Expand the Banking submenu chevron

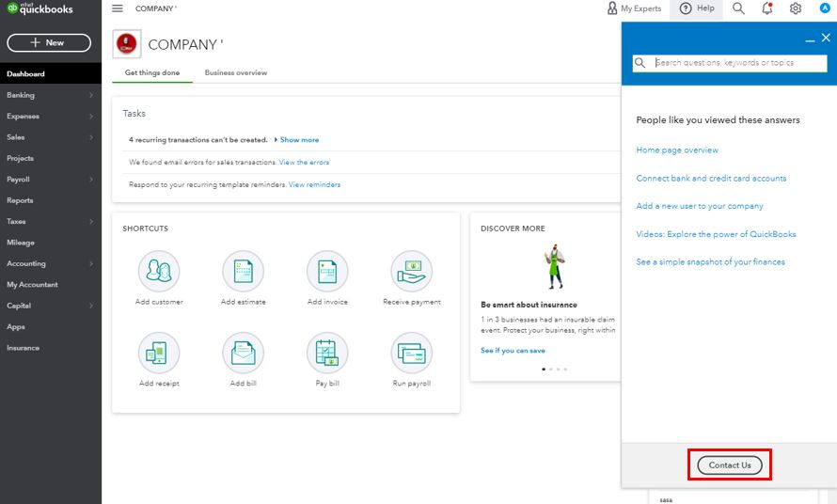point(91,95)
